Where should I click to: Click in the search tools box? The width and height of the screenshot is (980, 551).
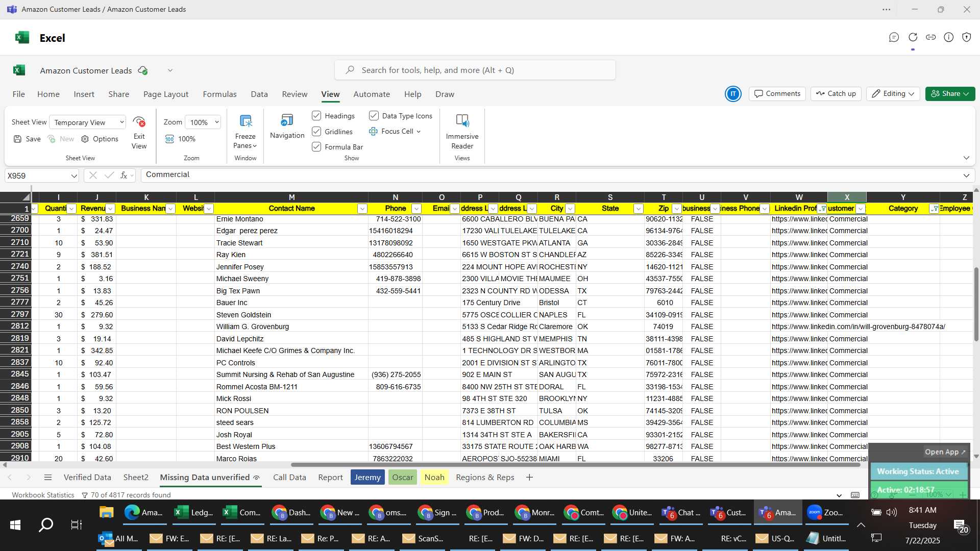pyautogui.click(x=475, y=70)
